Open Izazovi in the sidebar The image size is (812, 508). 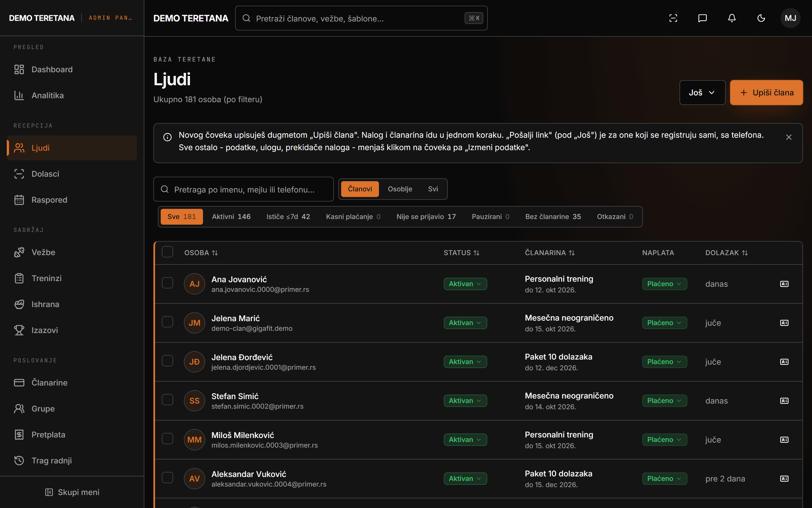point(72,330)
